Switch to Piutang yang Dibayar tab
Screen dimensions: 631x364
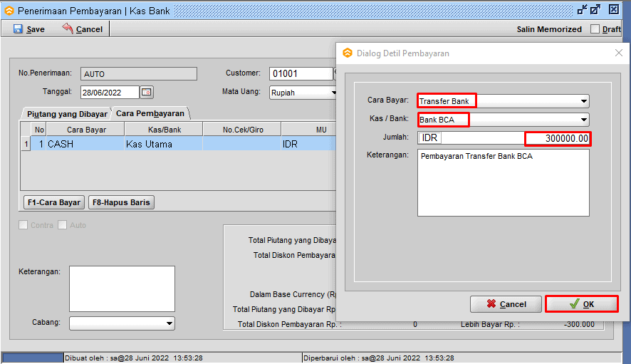tap(67, 114)
